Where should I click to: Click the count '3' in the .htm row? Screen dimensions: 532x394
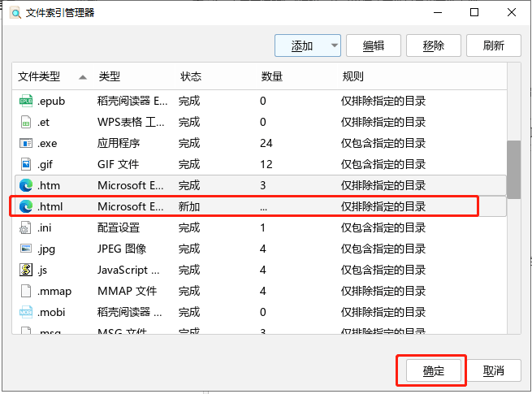click(262, 185)
